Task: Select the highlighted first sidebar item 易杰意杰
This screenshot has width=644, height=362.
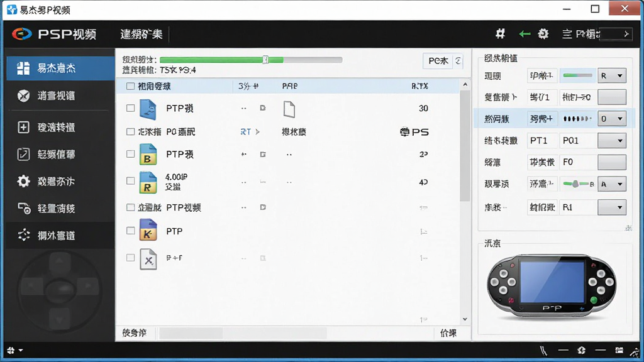Action: (60, 68)
